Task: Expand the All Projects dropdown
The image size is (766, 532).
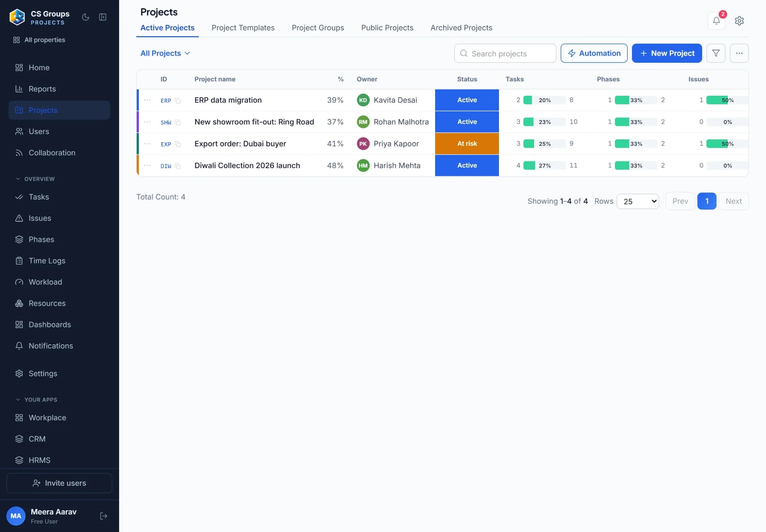Action: tap(165, 53)
